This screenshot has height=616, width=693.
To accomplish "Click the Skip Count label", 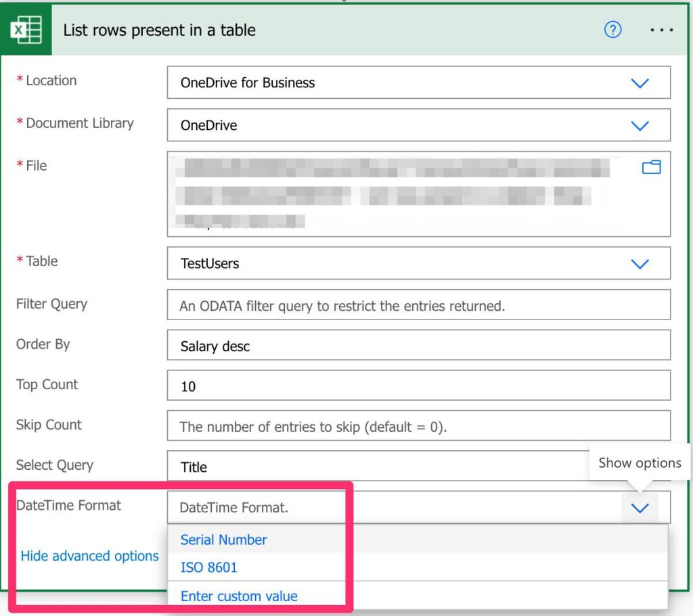I will (x=49, y=424).
